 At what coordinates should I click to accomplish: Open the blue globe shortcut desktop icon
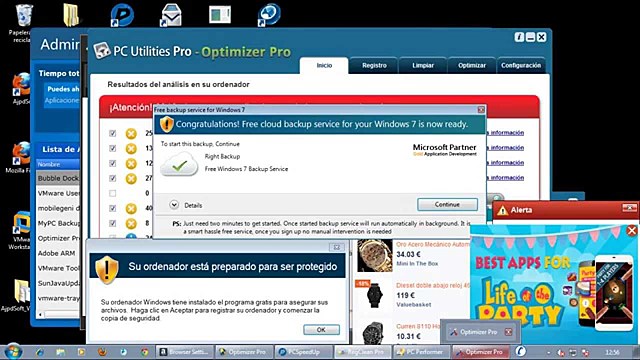pyautogui.click(x=269, y=15)
